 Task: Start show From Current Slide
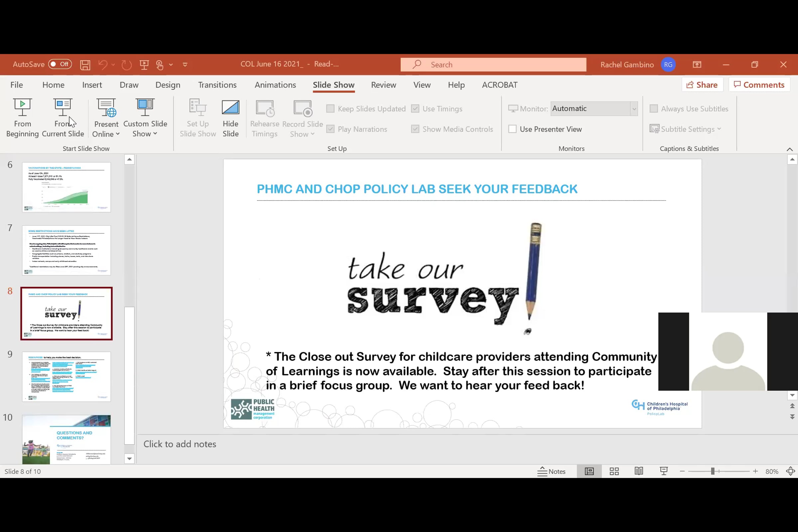tap(63, 118)
